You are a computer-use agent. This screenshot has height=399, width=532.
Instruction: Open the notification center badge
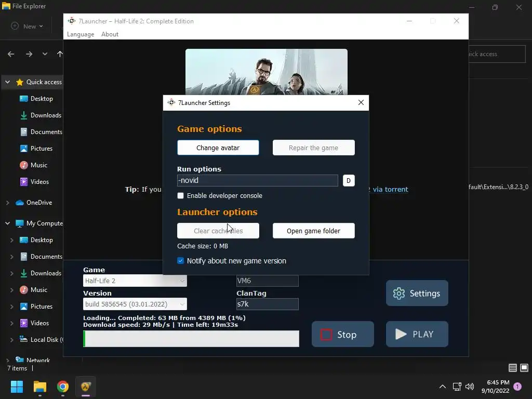pos(517,387)
